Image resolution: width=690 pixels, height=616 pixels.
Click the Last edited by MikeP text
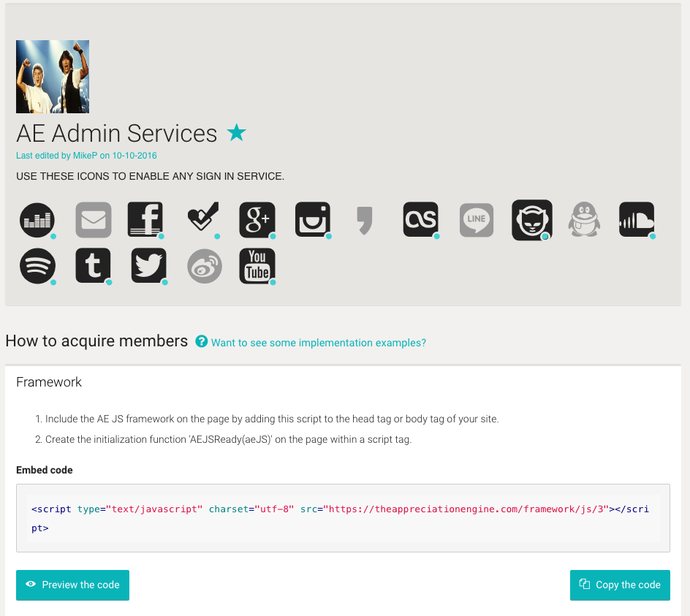click(x=86, y=156)
